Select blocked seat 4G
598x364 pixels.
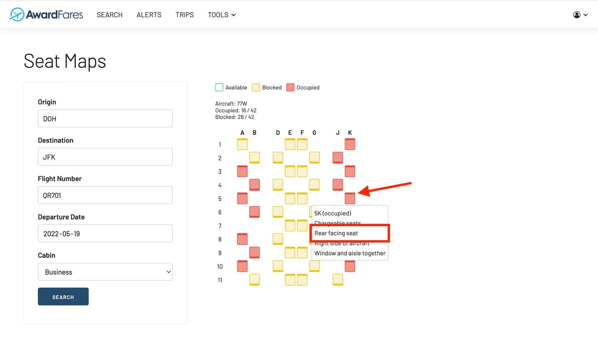314,185
